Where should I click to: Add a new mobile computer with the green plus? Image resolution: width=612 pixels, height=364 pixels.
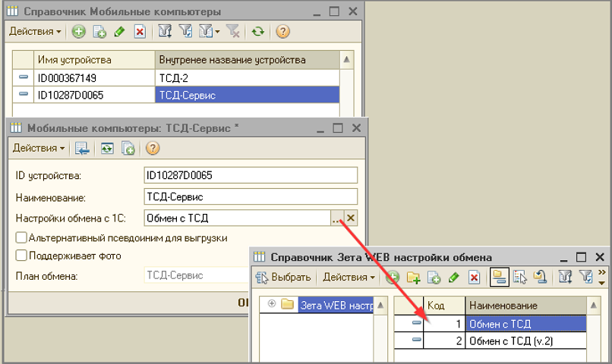pyautogui.click(x=78, y=32)
